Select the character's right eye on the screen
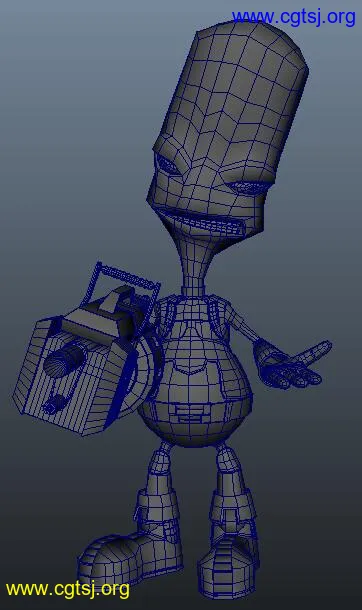Image resolution: width=362 pixels, height=610 pixels. point(248,188)
